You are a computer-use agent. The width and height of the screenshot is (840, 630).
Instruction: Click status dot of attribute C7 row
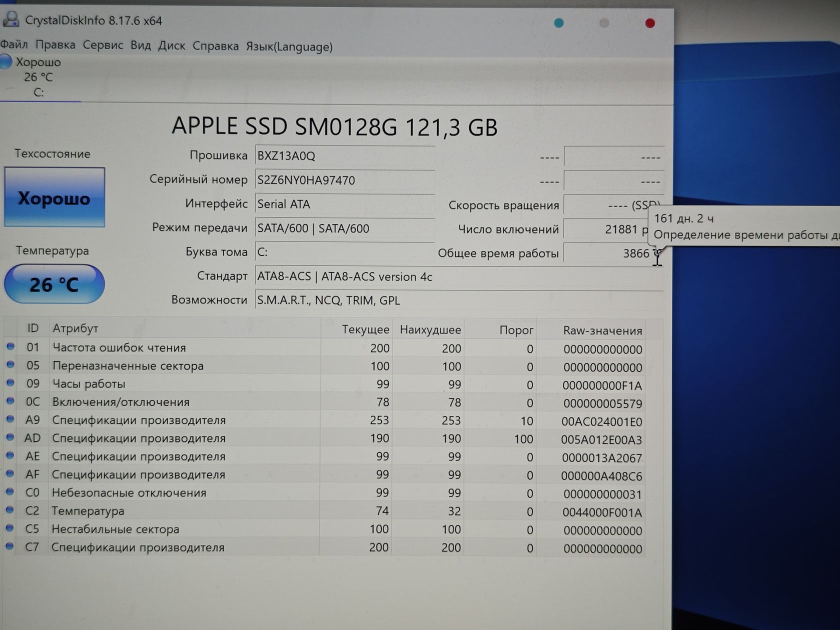[10, 546]
